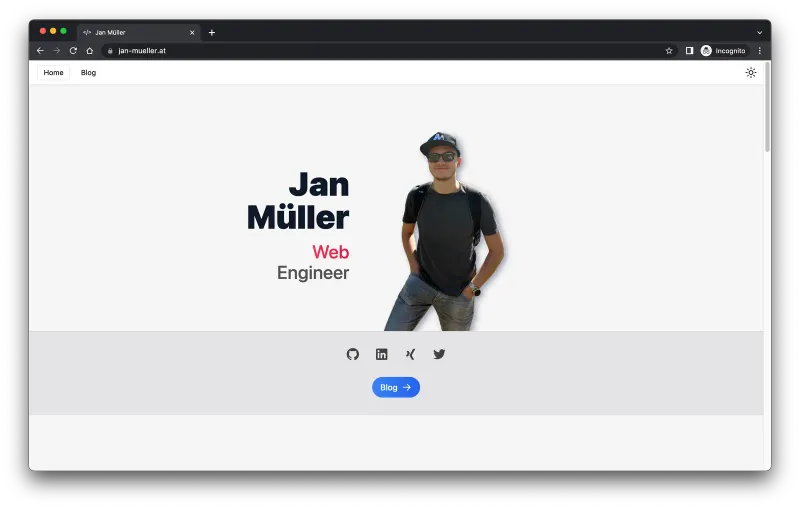
Task: Open the GitHub profile icon
Action: coord(352,354)
